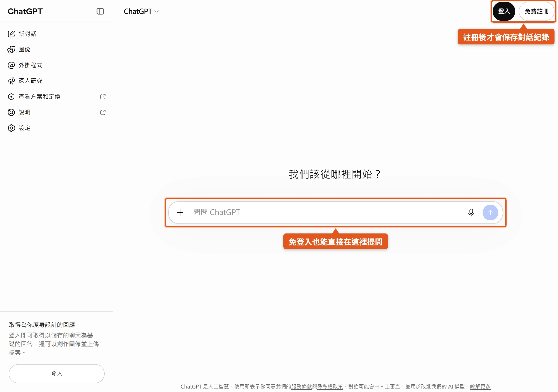Open external link icon beside 查看方案和定價
This screenshot has height=392, width=558.
(x=103, y=97)
